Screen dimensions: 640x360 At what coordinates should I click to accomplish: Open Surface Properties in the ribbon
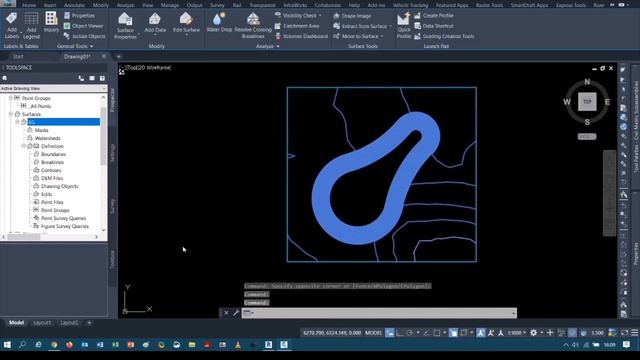click(125, 25)
